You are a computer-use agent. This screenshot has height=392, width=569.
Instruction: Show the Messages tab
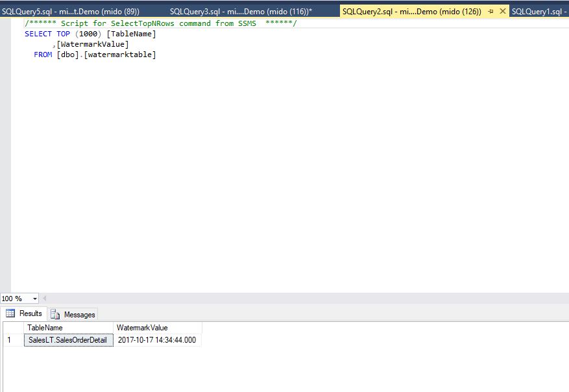pyautogui.click(x=73, y=314)
